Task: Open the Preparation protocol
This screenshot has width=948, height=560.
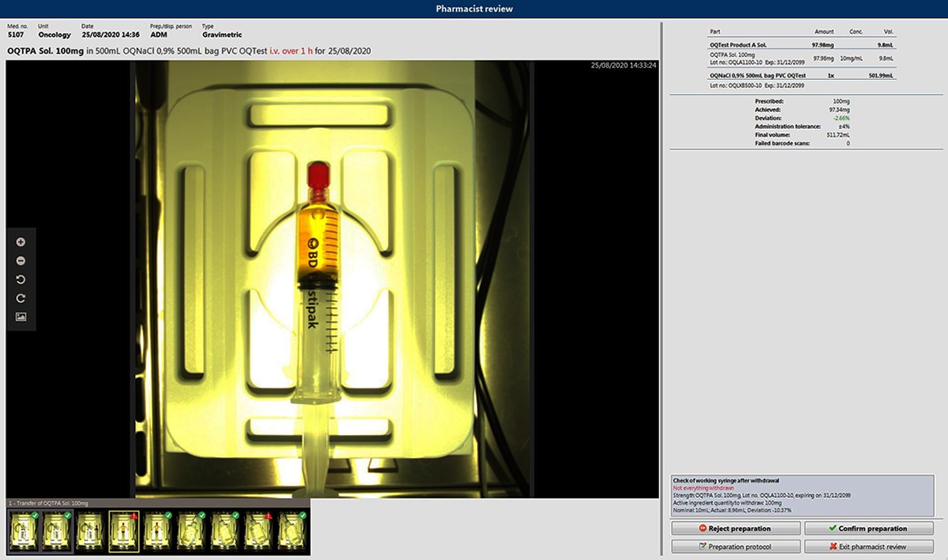Action: coord(735,547)
